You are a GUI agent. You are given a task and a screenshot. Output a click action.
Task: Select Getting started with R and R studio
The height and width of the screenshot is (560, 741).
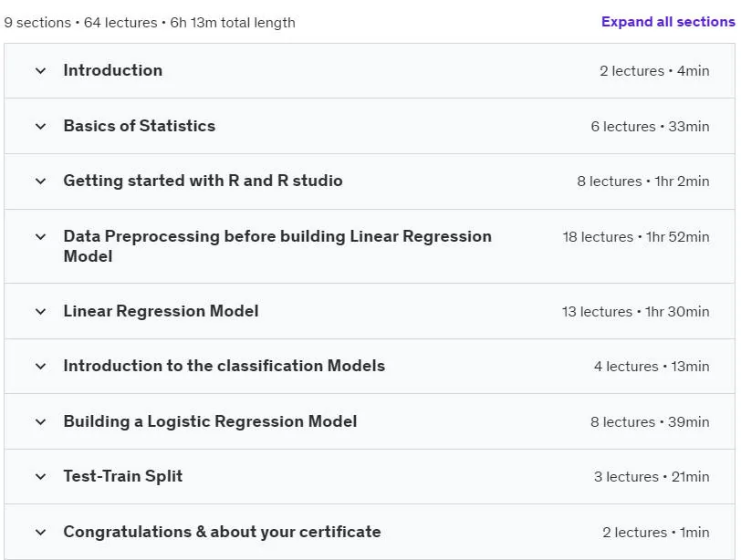pos(204,181)
